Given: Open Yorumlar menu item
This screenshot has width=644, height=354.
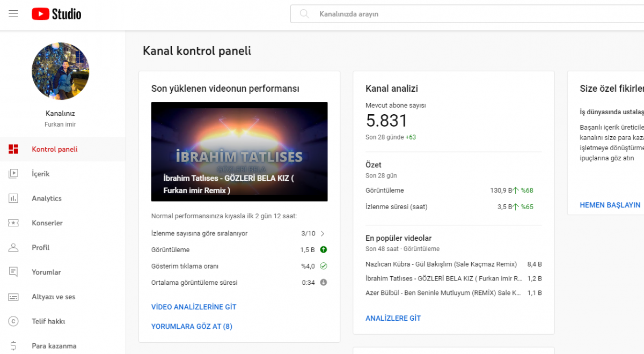Looking at the screenshot, I should point(63,272).
